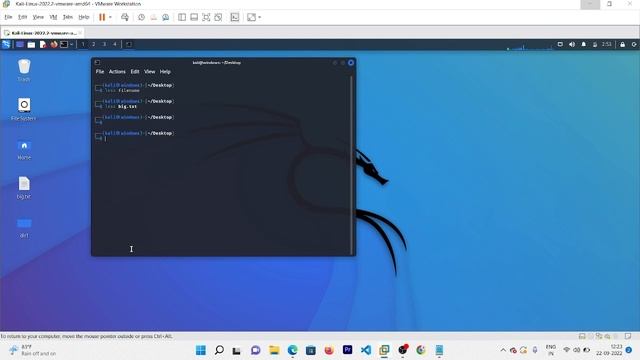The width and height of the screenshot is (640, 360).
Task: Open the Home desktop folder icon
Action: coord(24,149)
